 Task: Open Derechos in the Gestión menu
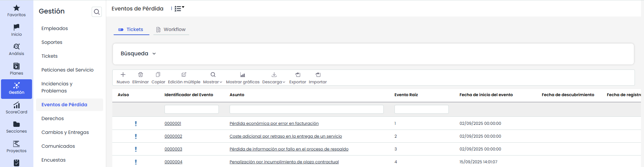pos(53,118)
